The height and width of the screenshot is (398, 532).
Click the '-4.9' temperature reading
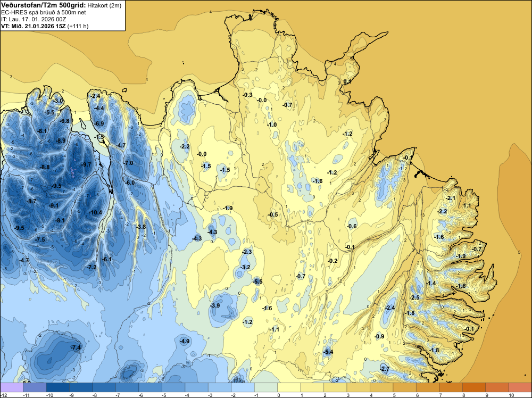point(185,342)
